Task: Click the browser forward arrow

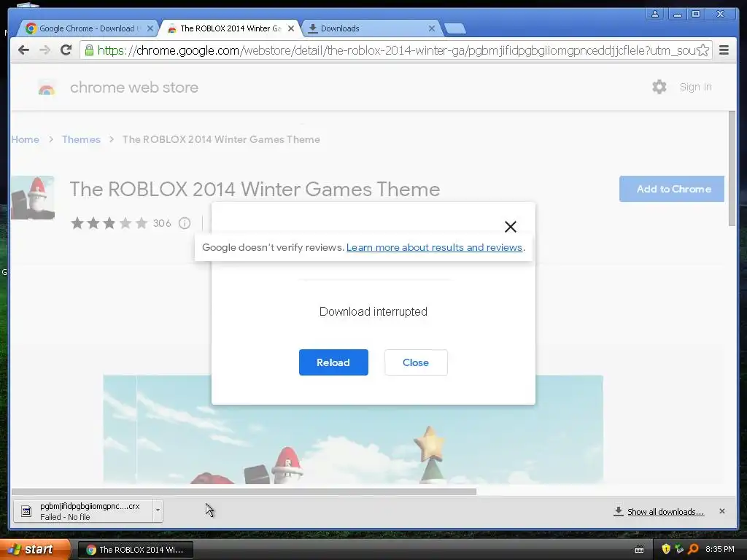Action: coord(44,50)
